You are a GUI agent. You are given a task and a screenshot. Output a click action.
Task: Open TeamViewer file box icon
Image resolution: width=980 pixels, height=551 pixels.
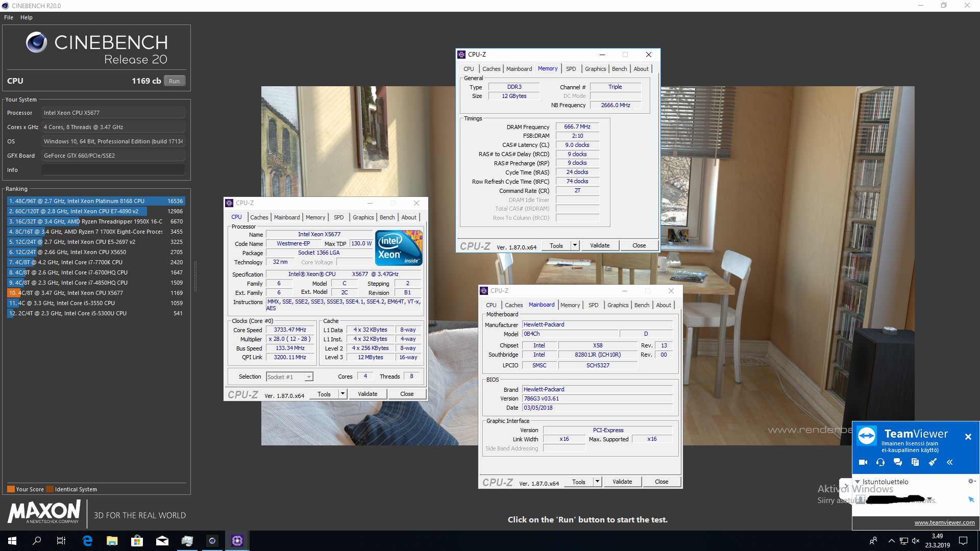click(915, 462)
